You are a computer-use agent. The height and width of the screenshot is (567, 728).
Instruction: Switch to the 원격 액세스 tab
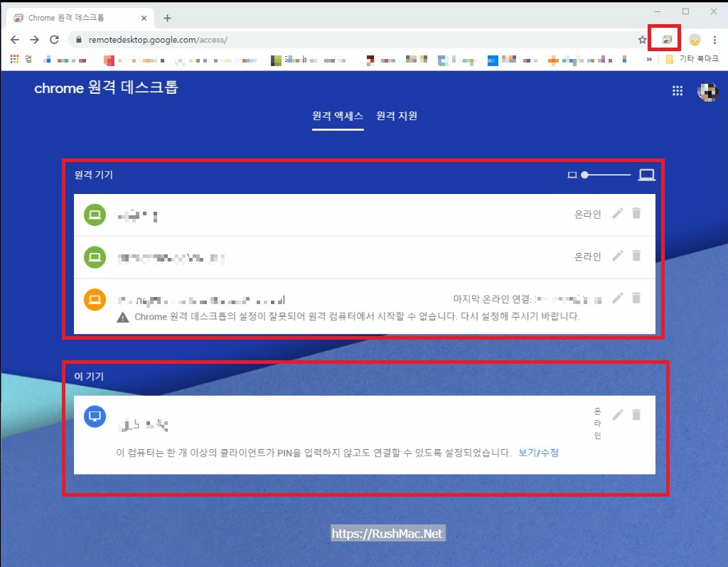(x=338, y=116)
